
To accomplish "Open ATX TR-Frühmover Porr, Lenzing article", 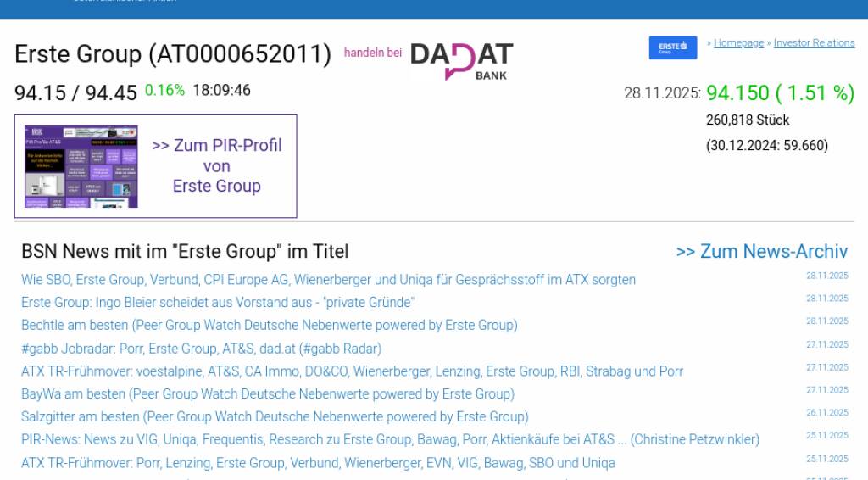I will click(x=318, y=463).
